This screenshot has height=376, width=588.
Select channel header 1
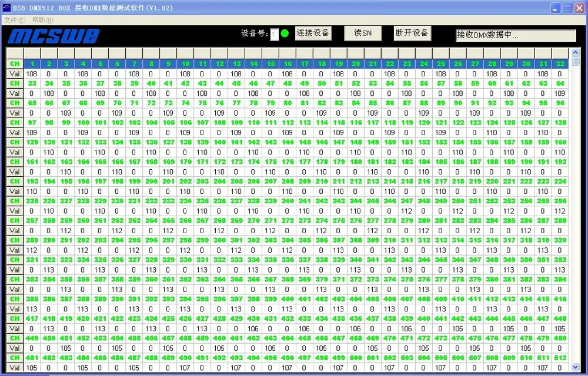(32, 63)
